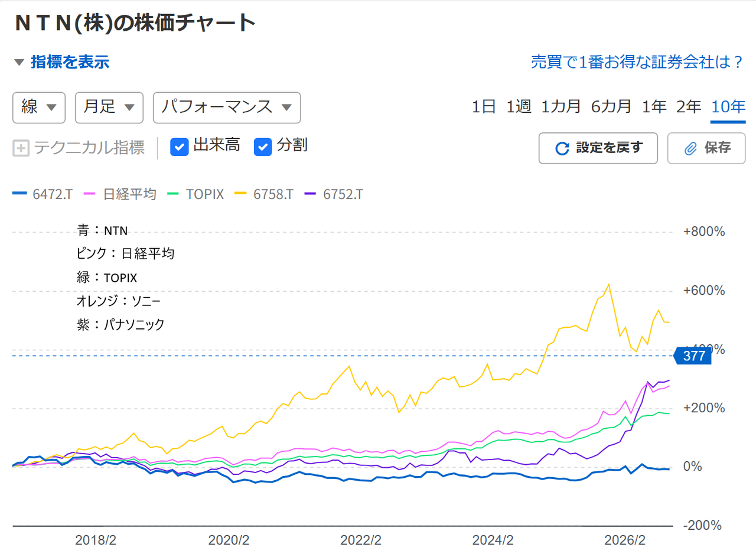
Task: Click the 377 price marker on the axis
Action: pyautogui.click(x=693, y=356)
